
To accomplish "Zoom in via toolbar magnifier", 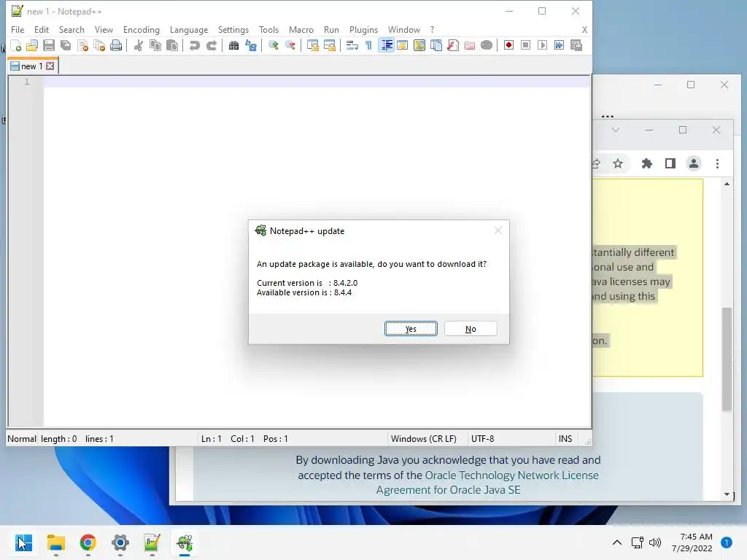I will pos(274,45).
